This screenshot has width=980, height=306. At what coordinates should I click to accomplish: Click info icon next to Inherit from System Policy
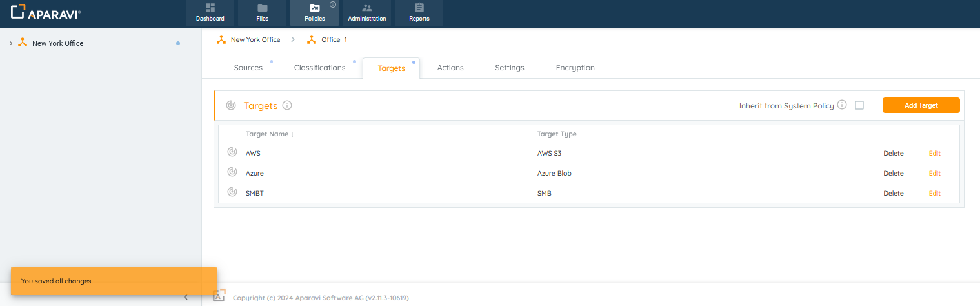click(841, 105)
